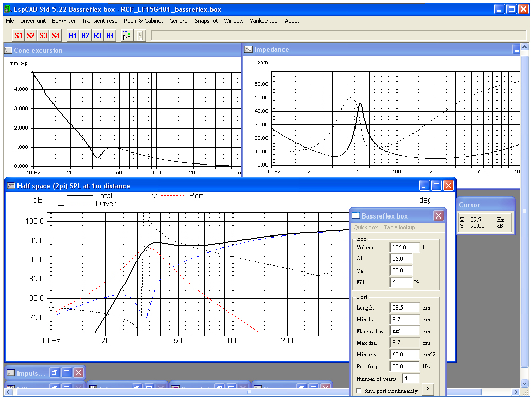Click the R1 snapshot recall button

click(x=73, y=35)
